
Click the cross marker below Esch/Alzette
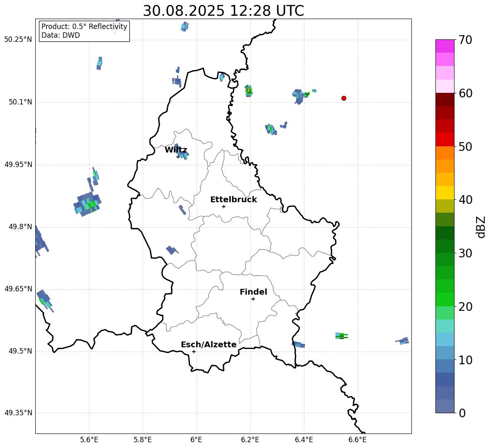pos(194,351)
